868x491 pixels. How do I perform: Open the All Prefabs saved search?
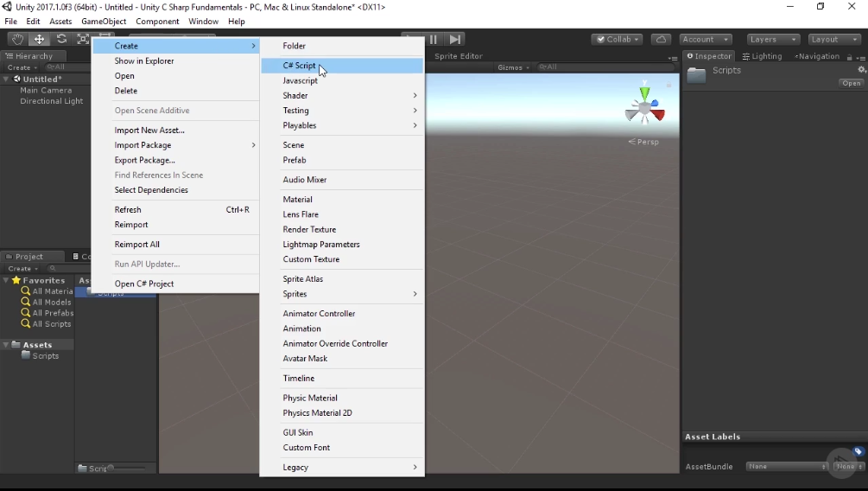point(47,313)
